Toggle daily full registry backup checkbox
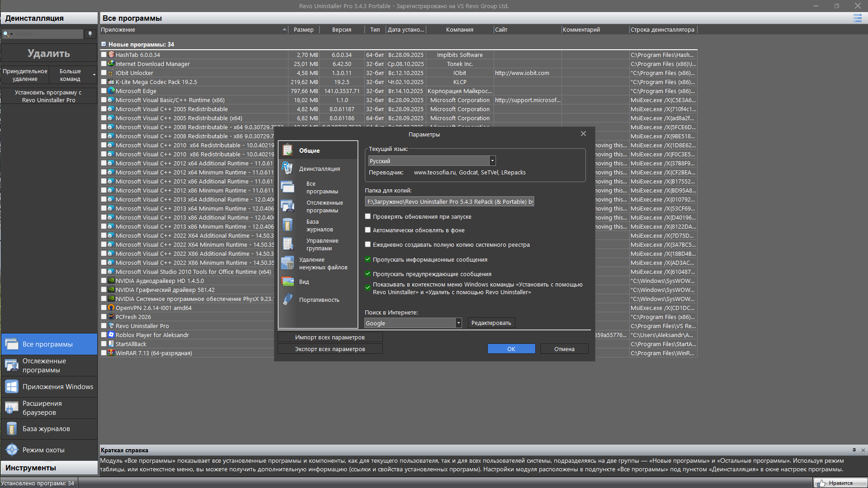Image resolution: width=868 pixels, height=488 pixels. point(368,245)
